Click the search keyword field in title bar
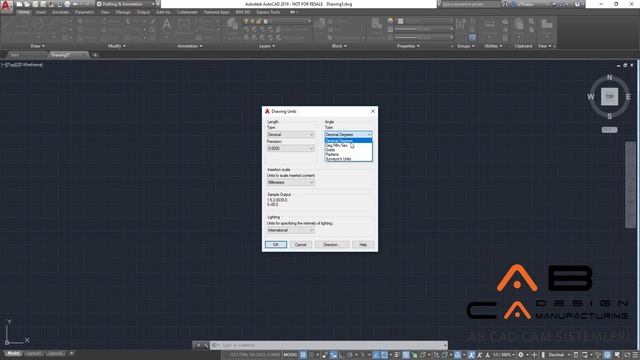 [470, 4]
